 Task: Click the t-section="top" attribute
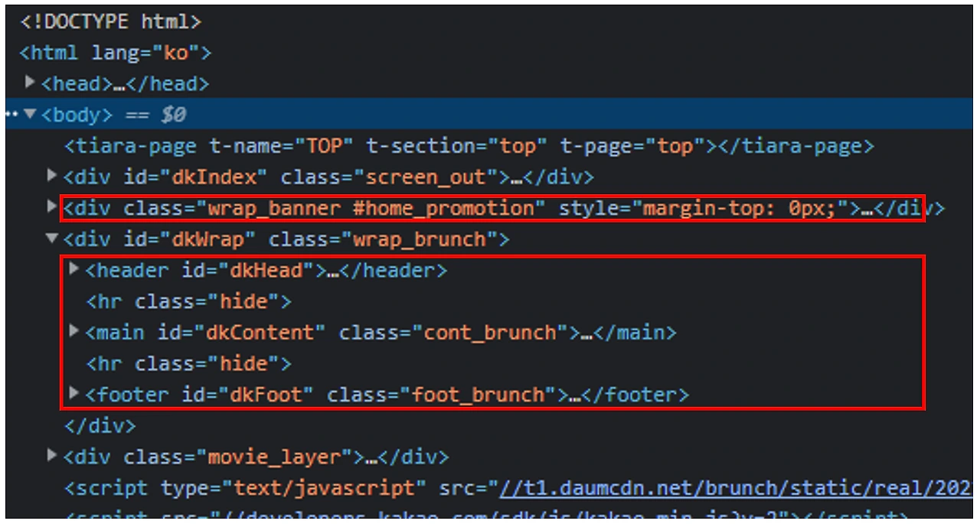pyautogui.click(x=458, y=145)
